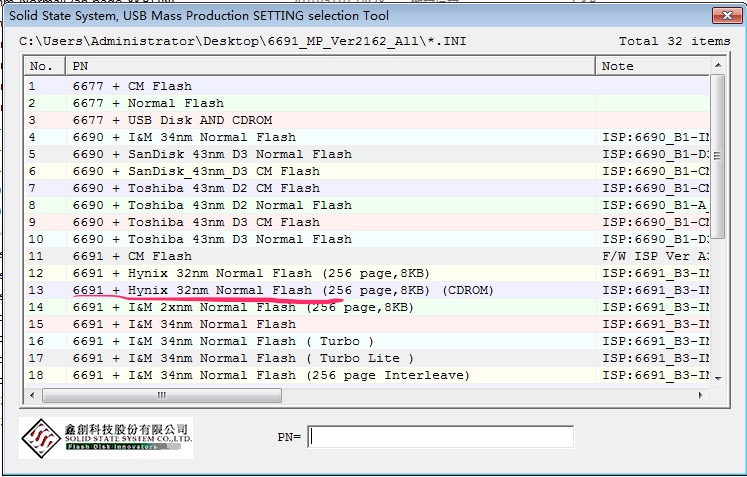Close the SETTING selection Tool window

(727, 16)
